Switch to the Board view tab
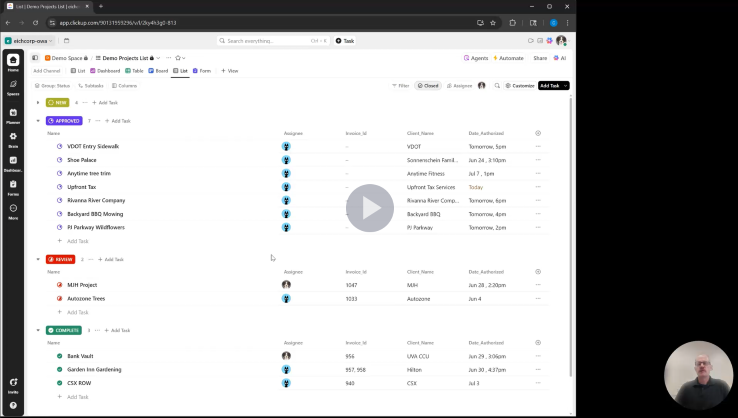 click(159, 71)
